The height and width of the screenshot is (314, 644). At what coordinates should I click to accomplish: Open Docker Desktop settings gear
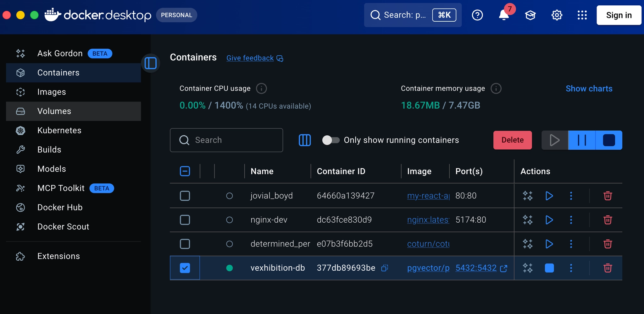[557, 15]
